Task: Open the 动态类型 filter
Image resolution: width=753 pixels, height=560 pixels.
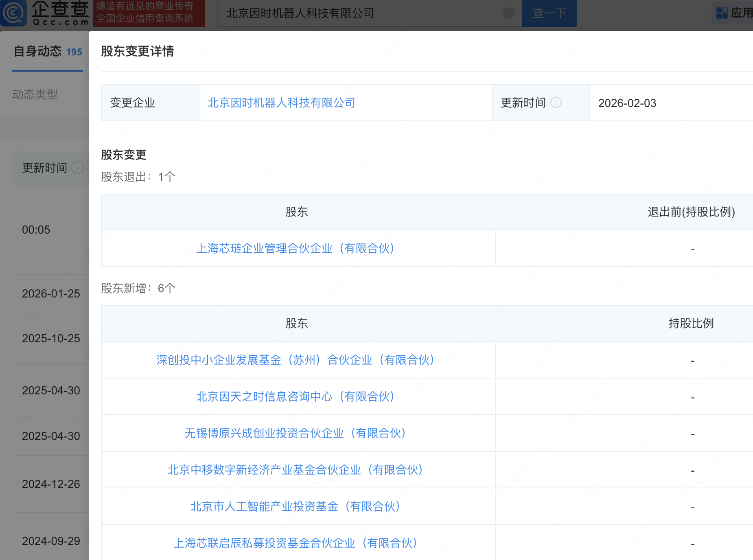Action: 35,95
